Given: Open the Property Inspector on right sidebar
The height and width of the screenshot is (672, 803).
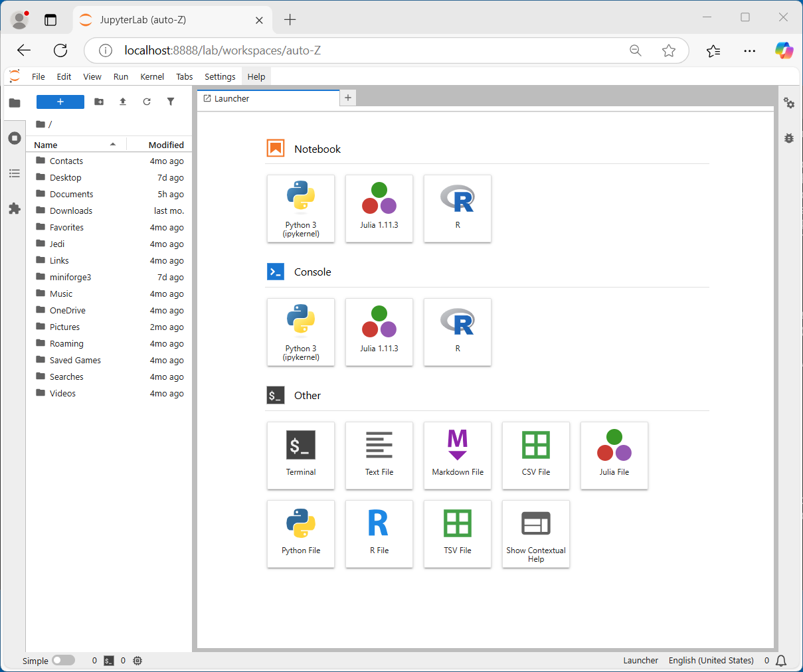Looking at the screenshot, I should point(789,103).
